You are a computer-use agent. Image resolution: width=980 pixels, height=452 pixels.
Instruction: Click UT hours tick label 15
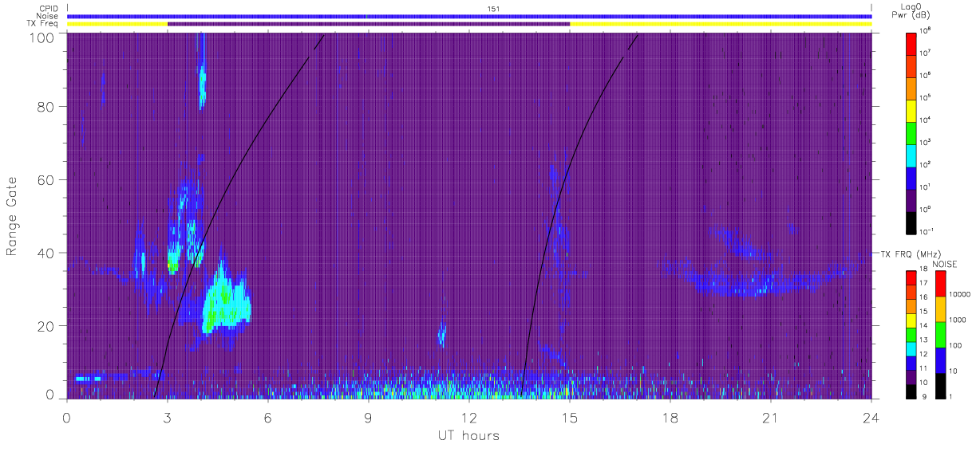[570, 417]
